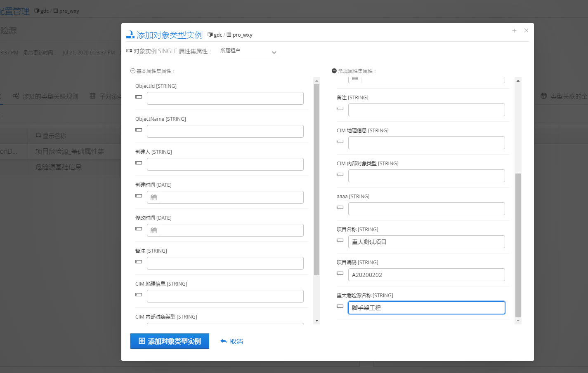Viewport: 588px width, 373px height.
Task: Click the left panel scrollbar down arrow
Action: [316, 321]
